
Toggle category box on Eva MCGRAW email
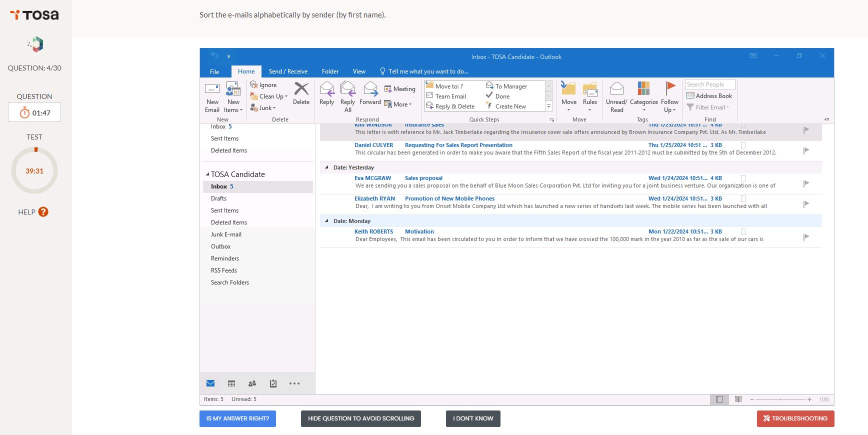point(743,178)
